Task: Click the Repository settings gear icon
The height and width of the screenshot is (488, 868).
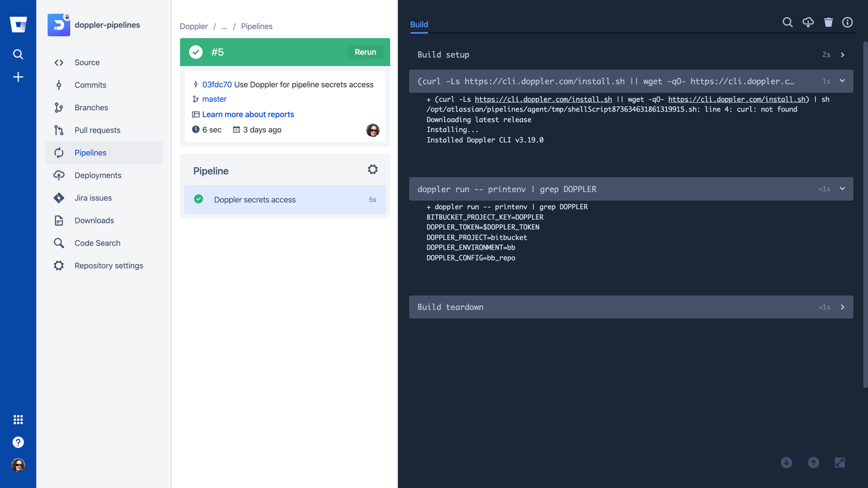Action: (x=59, y=266)
